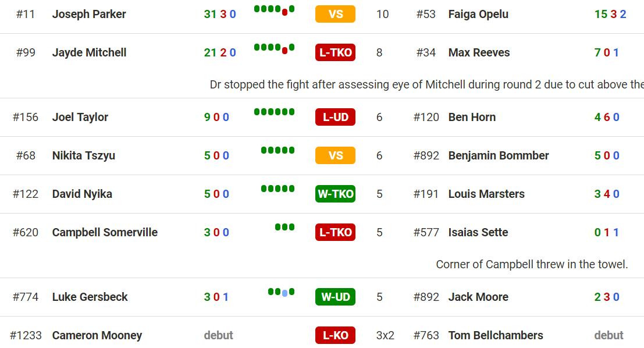
Task: Click L-TKO badge on Campbell Somerville row
Action: [335, 233]
